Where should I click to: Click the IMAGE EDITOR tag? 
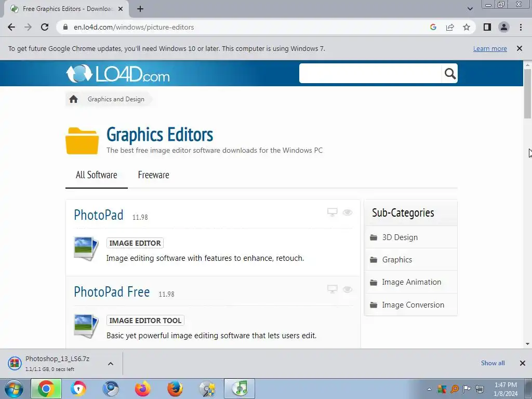tap(135, 243)
